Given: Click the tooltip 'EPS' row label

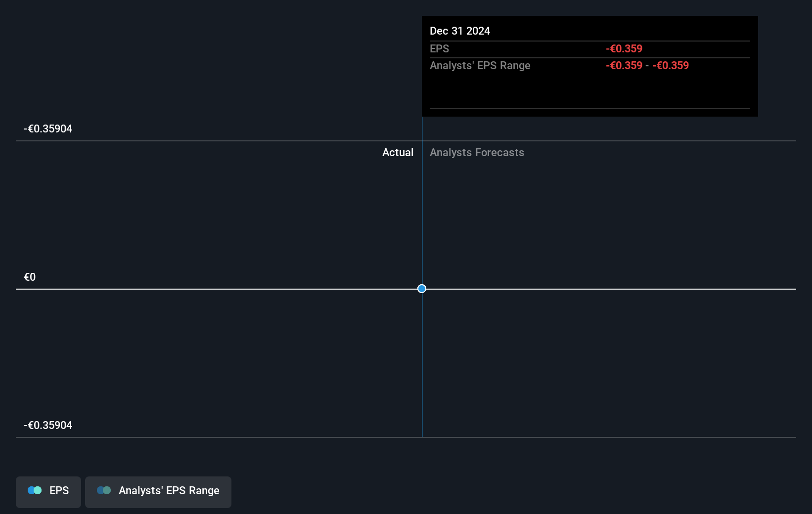Looking at the screenshot, I should point(439,49).
